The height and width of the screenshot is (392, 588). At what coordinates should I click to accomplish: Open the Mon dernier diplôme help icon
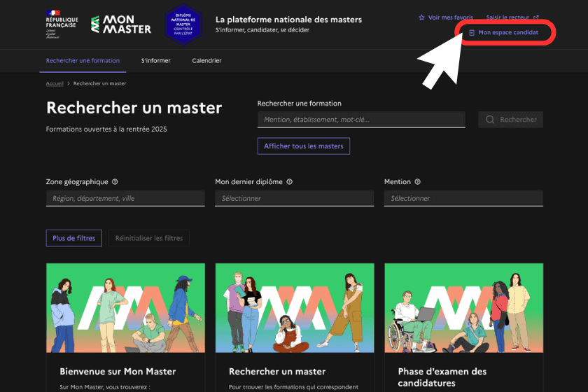[290, 181]
